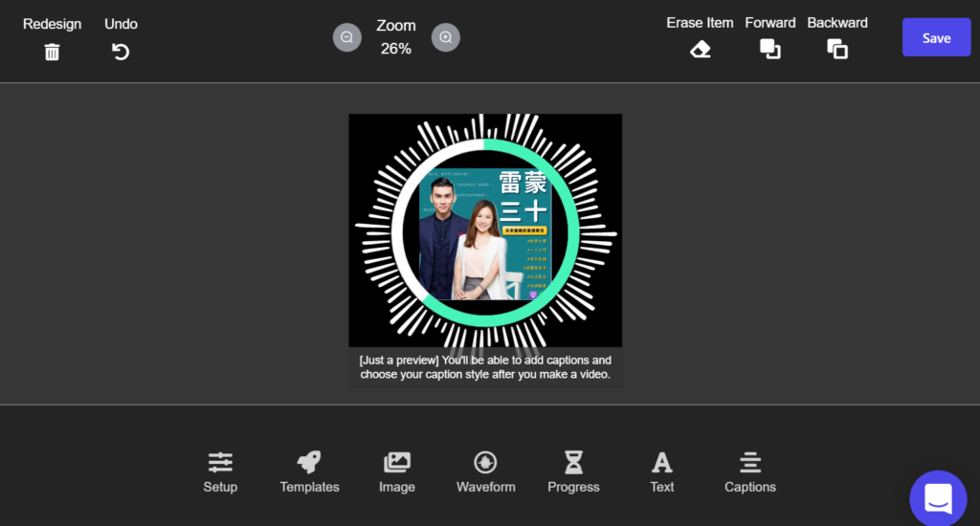980x526 pixels.
Task: Open the Progress hourglass tool
Action: [573, 472]
